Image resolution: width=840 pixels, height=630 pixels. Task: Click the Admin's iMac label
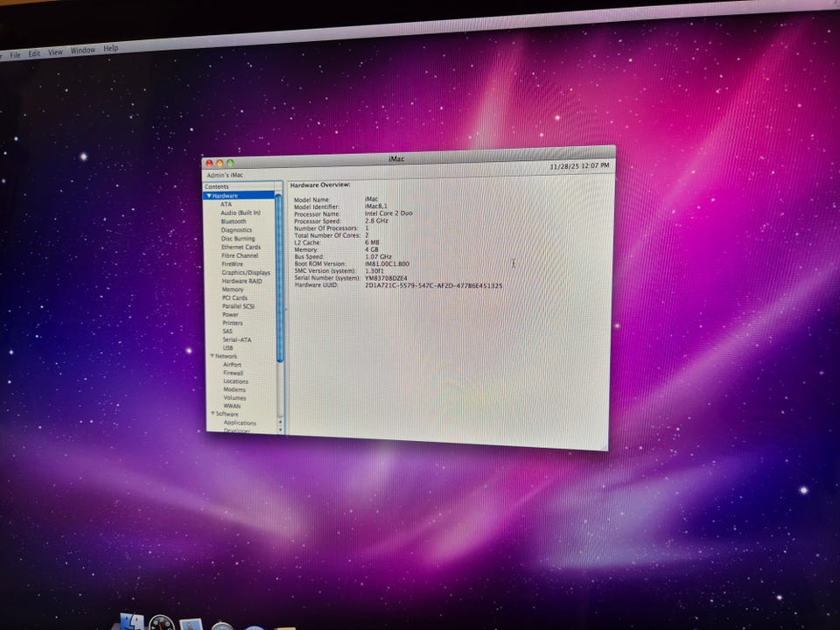click(x=225, y=175)
